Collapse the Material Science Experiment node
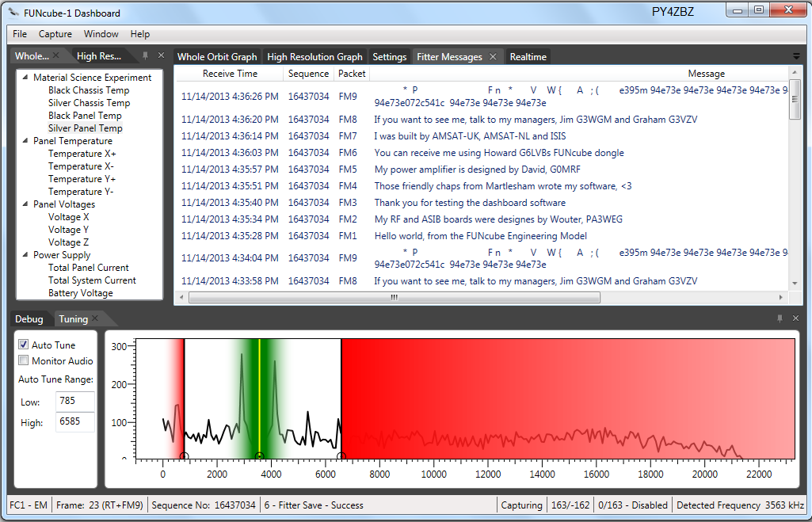Image resolution: width=812 pixels, height=522 pixels. pos(25,77)
